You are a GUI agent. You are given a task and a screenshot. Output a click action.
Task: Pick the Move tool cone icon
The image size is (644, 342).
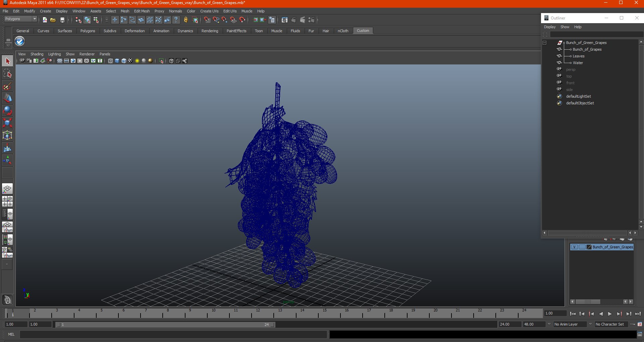(x=7, y=98)
